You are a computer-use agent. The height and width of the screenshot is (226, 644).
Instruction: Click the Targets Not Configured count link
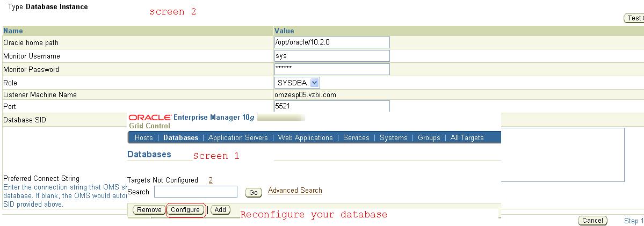click(211, 180)
